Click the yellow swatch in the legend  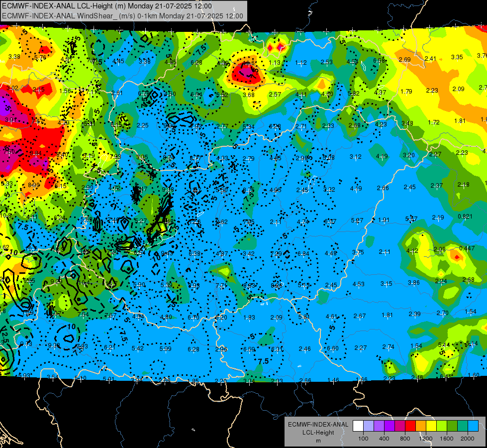point(431,426)
